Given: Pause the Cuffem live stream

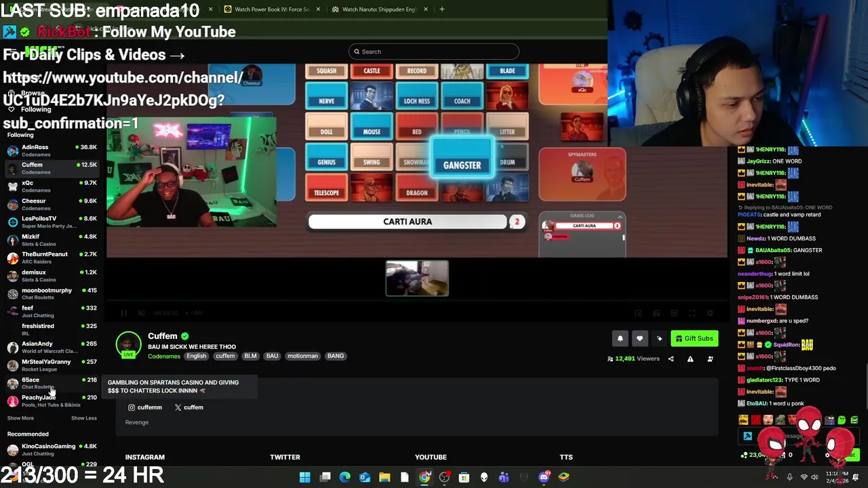Looking at the screenshot, I should pyautogui.click(x=123, y=313).
